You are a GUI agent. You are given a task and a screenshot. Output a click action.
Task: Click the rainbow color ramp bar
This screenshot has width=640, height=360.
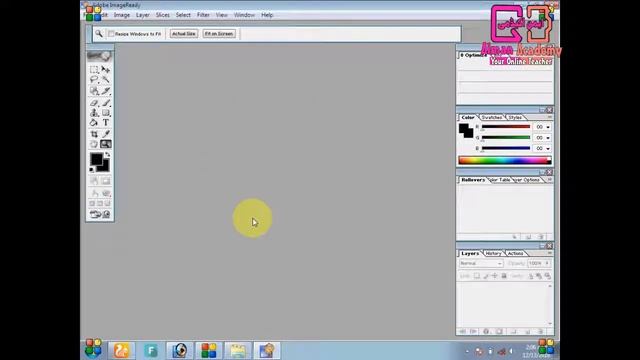click(x=505, y=160)
